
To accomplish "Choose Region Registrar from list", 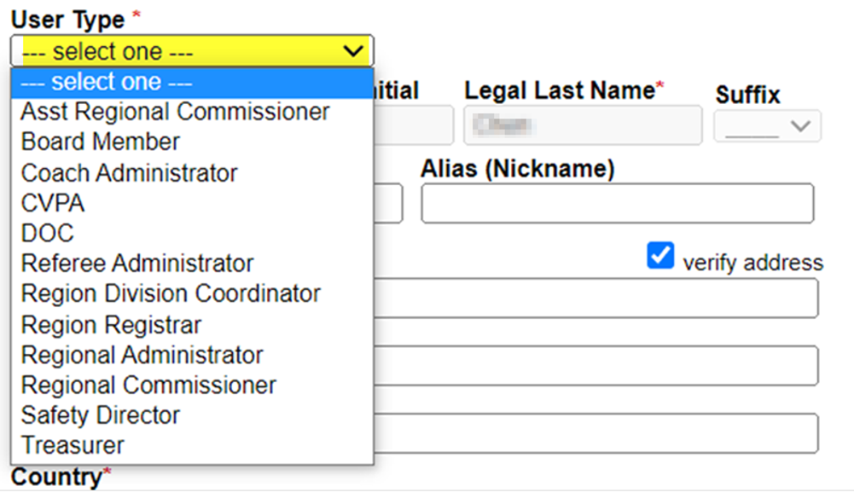I will [111, 324].
